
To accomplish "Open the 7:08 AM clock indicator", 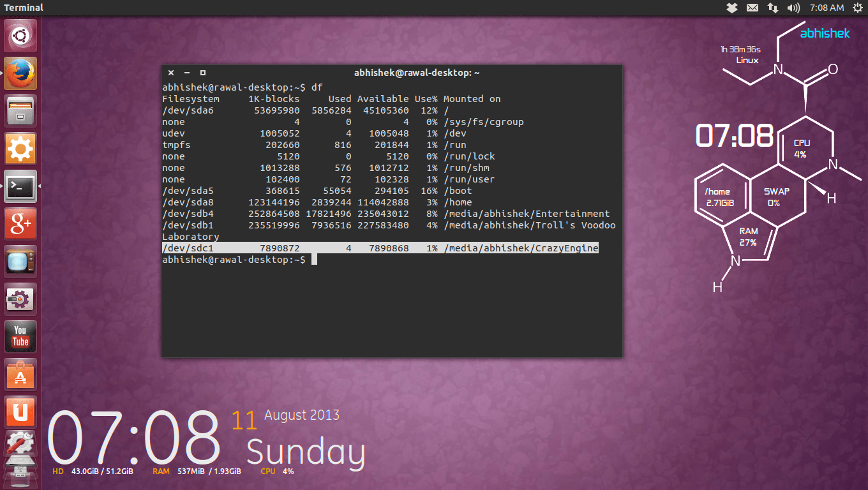I will coord(827,8).
